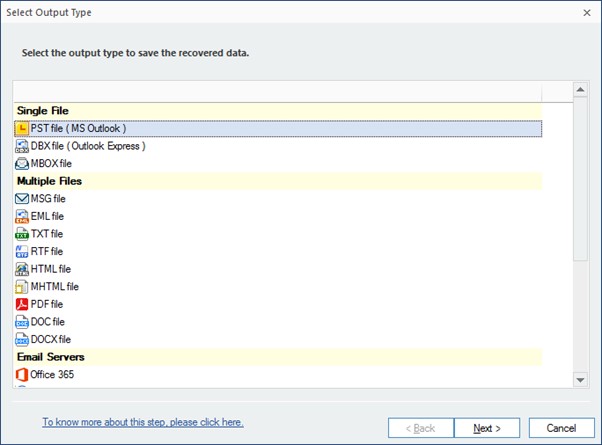Viewport: 602px width, 445px height.
Task: Select MHTML file option
Action: pos(54,286)
